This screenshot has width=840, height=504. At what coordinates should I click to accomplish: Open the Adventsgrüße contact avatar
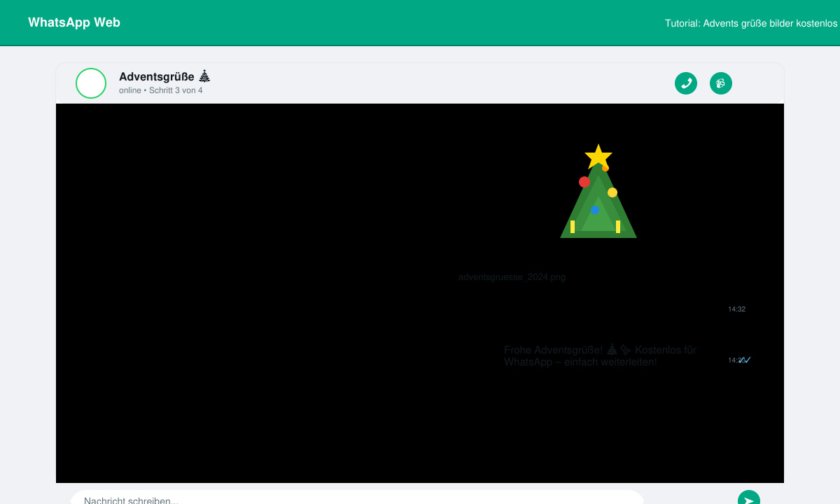91,83
